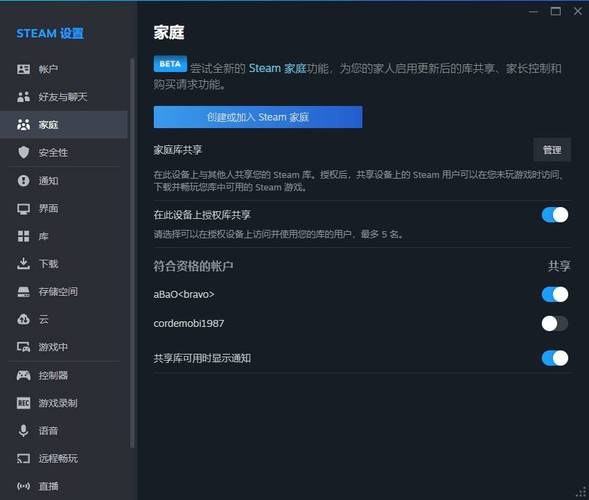The height and width of the screenshot is (500, 589).
Task: Click the 家庭库共享 label
Action: pos(178,150)
